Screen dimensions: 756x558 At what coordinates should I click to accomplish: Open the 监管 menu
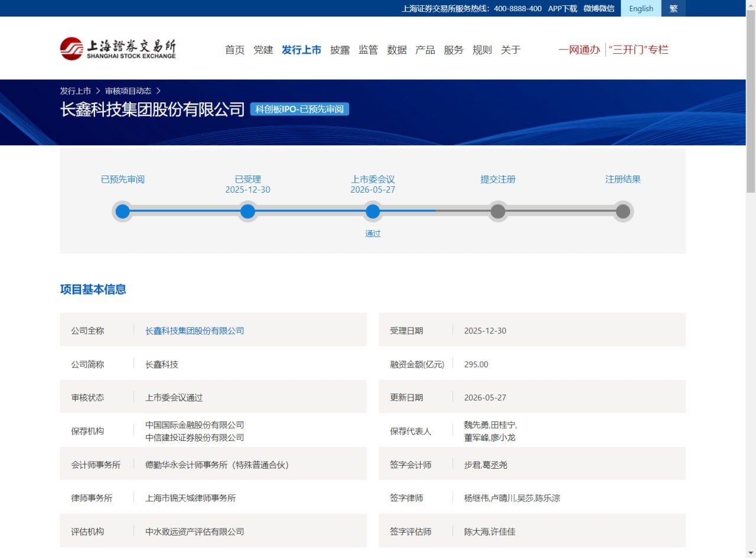coord(368,50)
